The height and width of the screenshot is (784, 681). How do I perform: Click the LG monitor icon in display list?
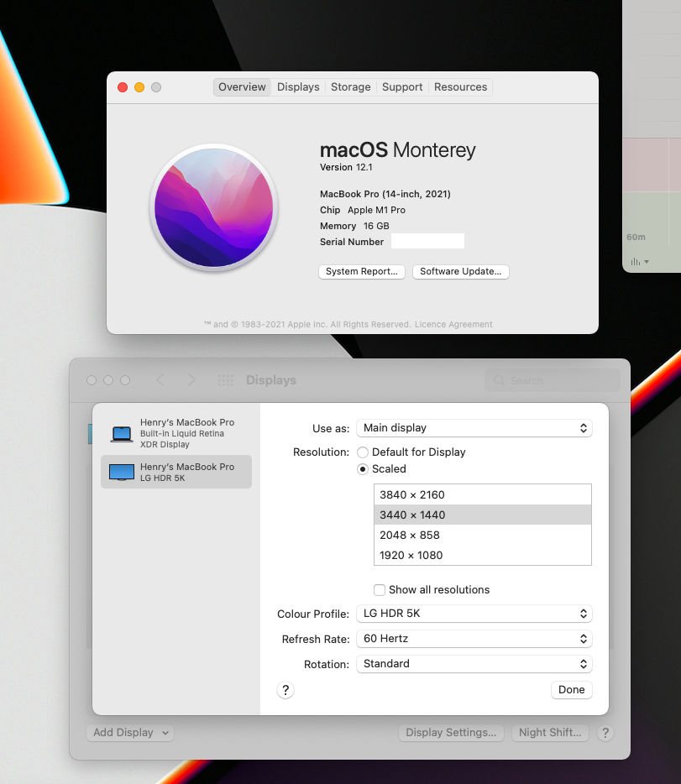click(122, 472)
